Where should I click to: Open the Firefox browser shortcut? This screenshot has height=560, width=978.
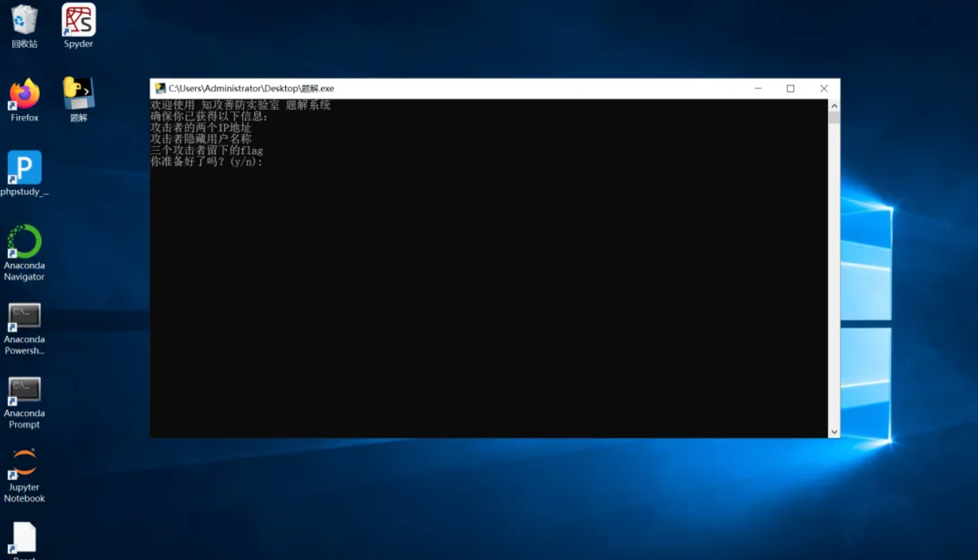(x=24, y=95)
